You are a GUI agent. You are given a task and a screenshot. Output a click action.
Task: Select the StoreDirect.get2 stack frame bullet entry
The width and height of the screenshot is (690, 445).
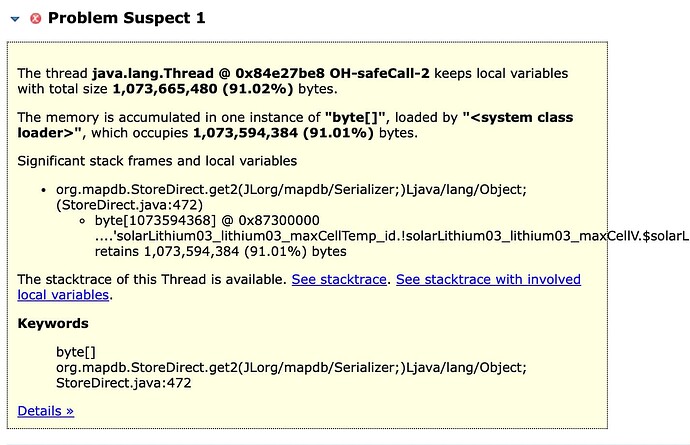click(291, 197)
